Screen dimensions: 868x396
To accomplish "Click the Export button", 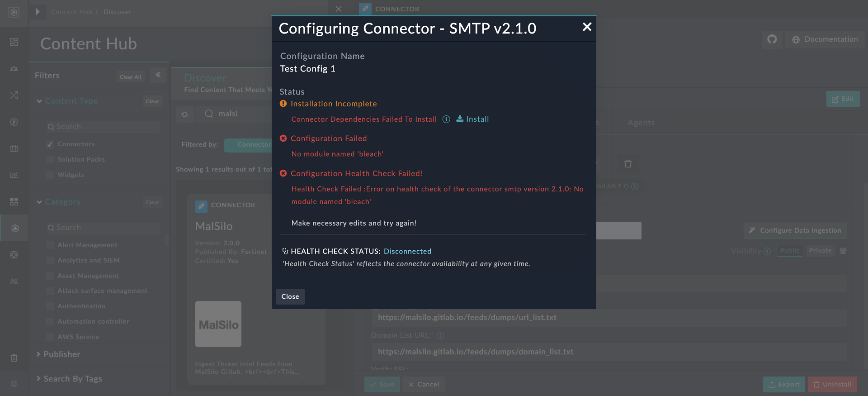I will click(x=784, y=385).
